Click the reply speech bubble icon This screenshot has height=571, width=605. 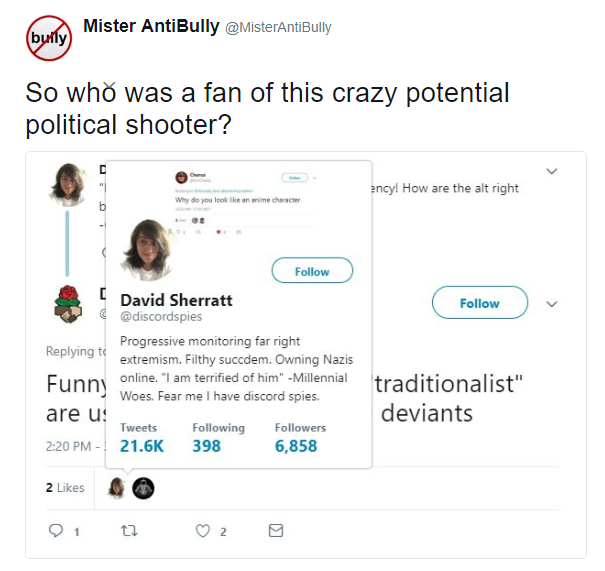[x=56, y=530]
